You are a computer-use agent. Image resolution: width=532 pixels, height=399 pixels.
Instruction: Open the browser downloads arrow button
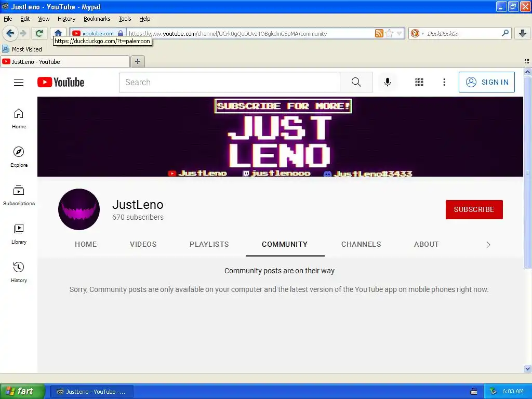pos(523,33)
